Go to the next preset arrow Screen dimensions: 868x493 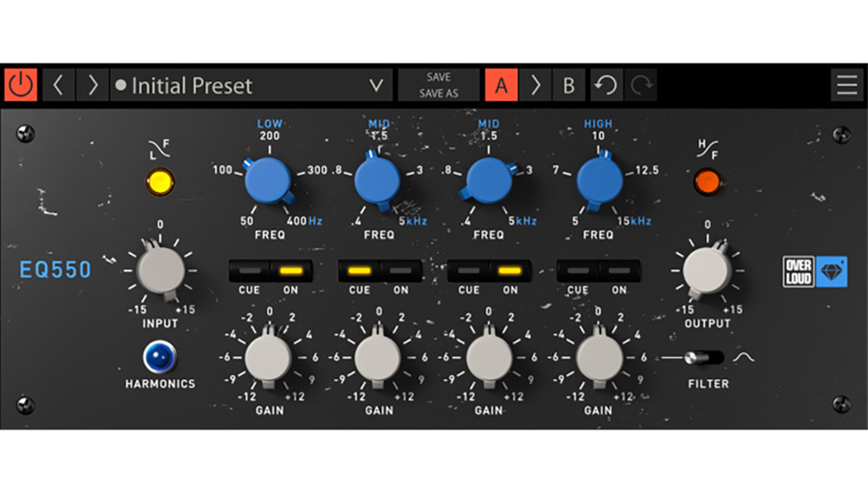[x=92, y=85]
